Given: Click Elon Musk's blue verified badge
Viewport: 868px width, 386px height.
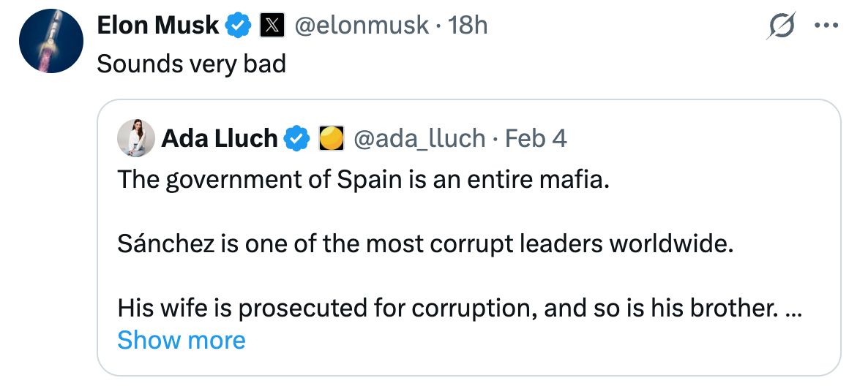Looking at the screenshot, I should (x=238, y=26).
